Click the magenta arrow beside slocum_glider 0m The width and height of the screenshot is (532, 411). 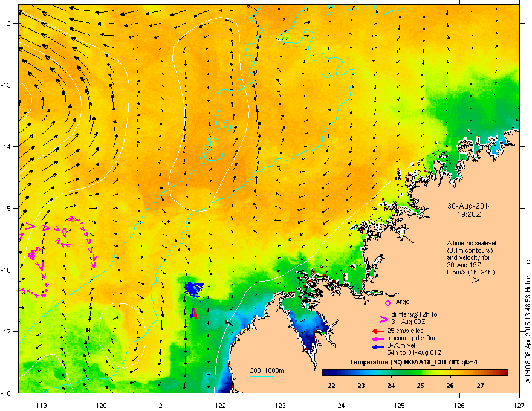click(x=378, y=338)
